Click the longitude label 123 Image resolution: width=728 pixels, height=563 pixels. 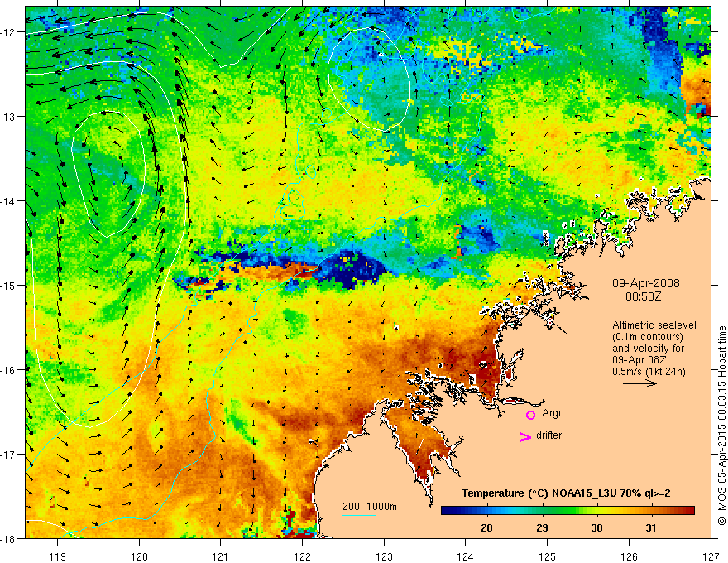pyautogui.click(x=384, y=556)
